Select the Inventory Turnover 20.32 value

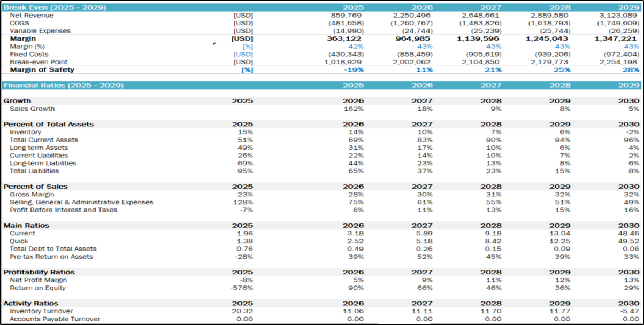tap(243, 312)
